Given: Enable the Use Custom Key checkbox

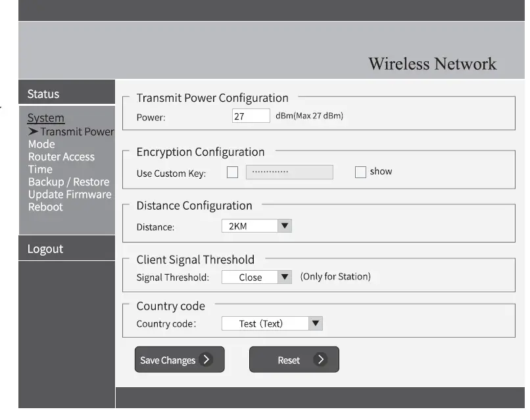Looking at the screenshot, I should 232,172.
